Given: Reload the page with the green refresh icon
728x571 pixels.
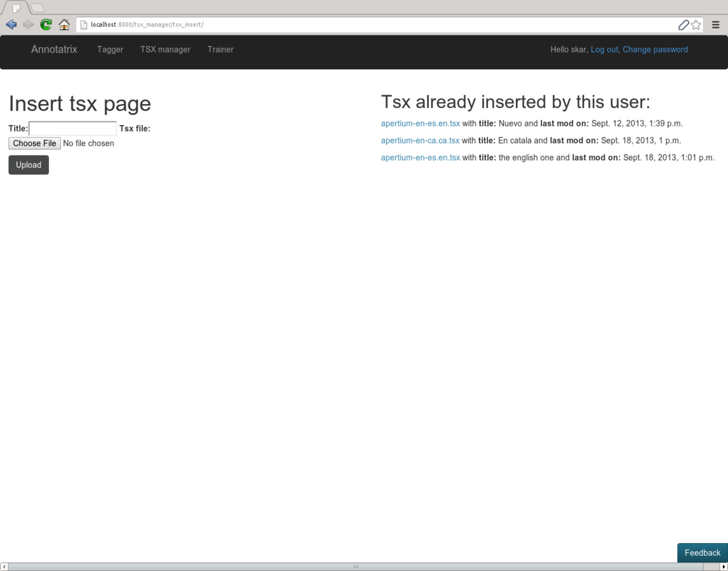Looking at the screenshot, I should click(x=46, y=25).
